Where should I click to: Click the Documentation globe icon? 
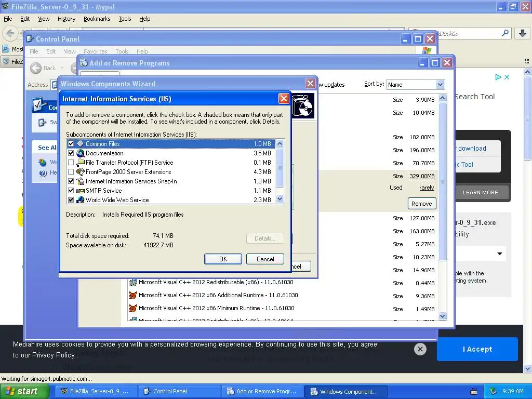(80, 153)
